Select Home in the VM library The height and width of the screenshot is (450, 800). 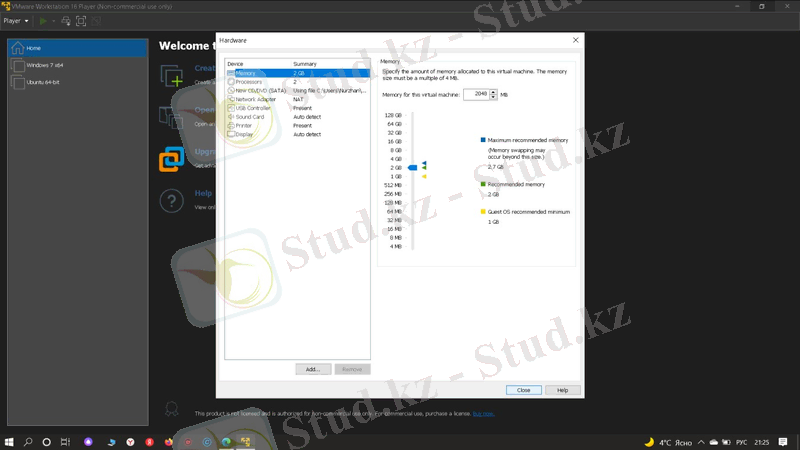(x=78, y=48)
